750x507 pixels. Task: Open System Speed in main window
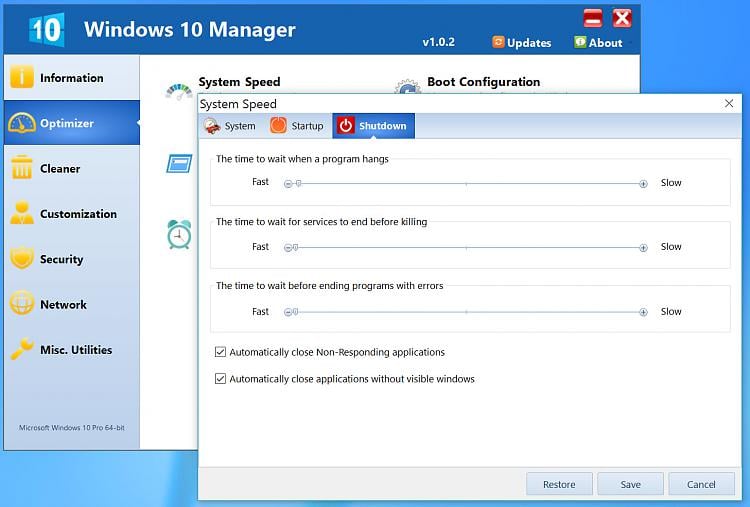pos(239,82)
